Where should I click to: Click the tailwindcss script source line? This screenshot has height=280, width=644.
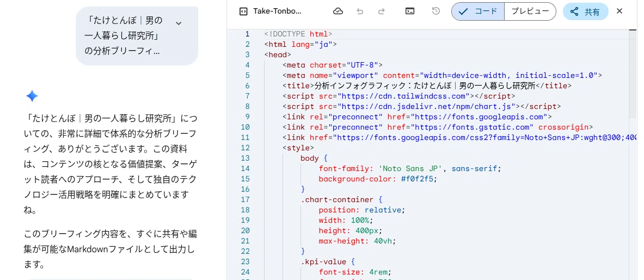pyautogui.click(x=399, y=96)
